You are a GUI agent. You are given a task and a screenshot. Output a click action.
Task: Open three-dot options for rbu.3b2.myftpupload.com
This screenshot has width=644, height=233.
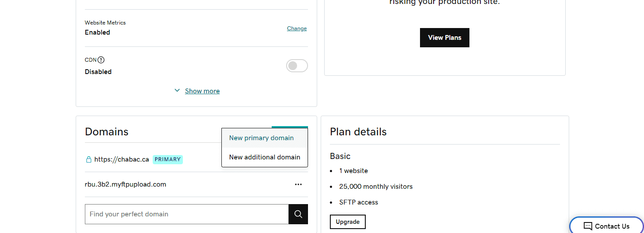(x=298, y=184)
